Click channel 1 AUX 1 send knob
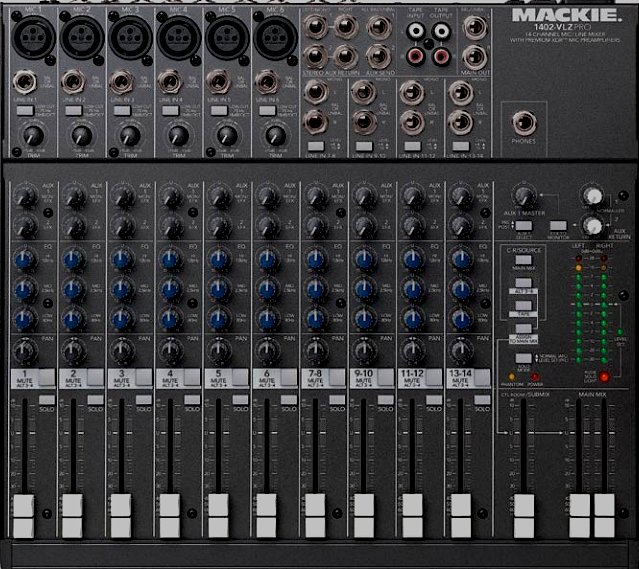Screen dimensions: 639x569 point(26,197)
